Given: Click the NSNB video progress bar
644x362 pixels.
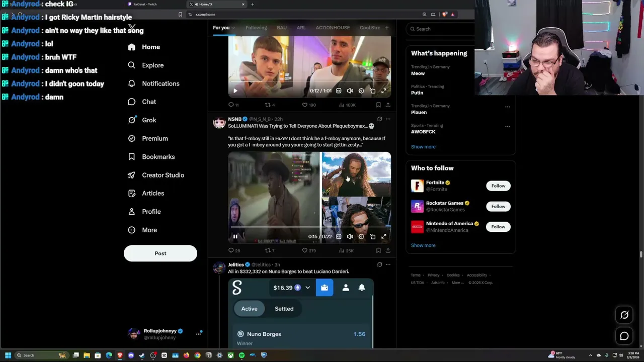Looking at the screenshot, I should tap(309, 227).
